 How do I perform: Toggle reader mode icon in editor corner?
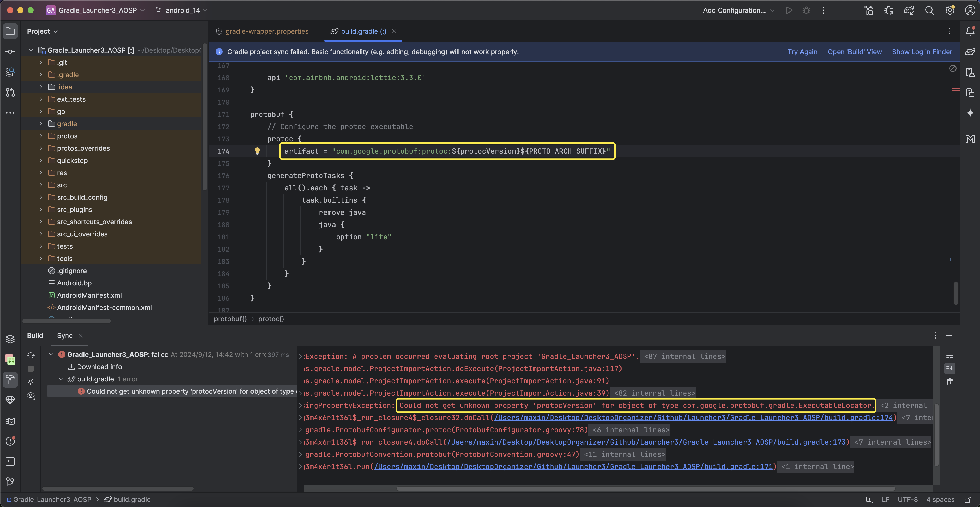[x=953, y=68]
